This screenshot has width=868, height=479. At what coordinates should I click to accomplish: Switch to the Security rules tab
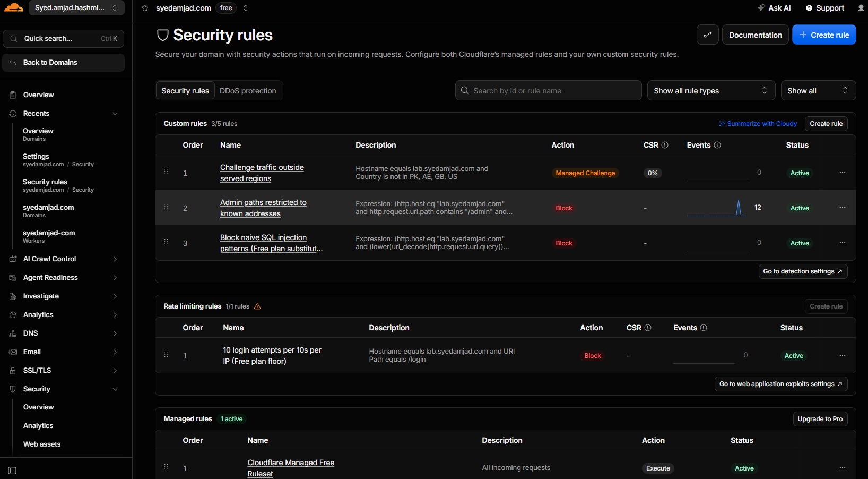pos(185,91)
